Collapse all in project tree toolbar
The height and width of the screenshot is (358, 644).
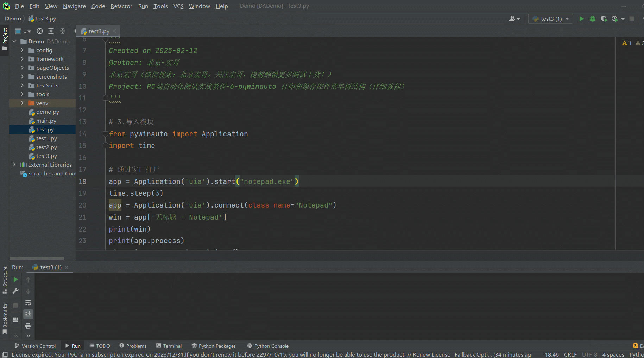[x=63, y=31]
